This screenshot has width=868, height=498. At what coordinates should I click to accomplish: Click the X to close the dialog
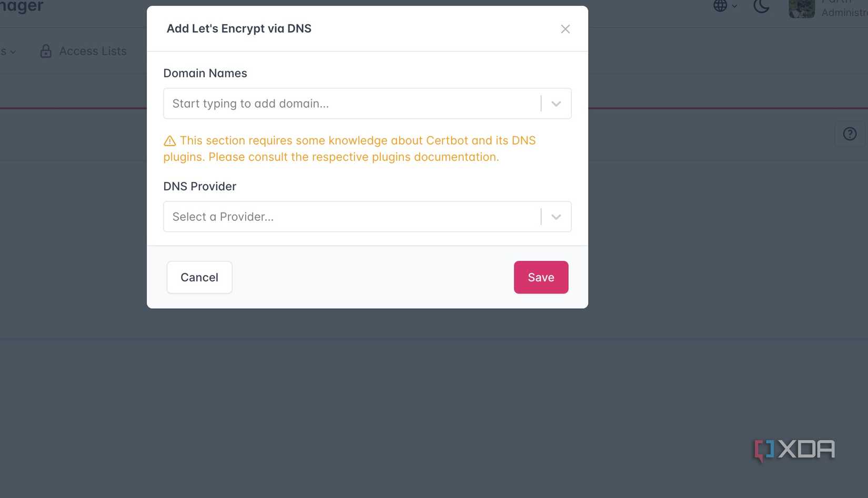coord(565,29)
